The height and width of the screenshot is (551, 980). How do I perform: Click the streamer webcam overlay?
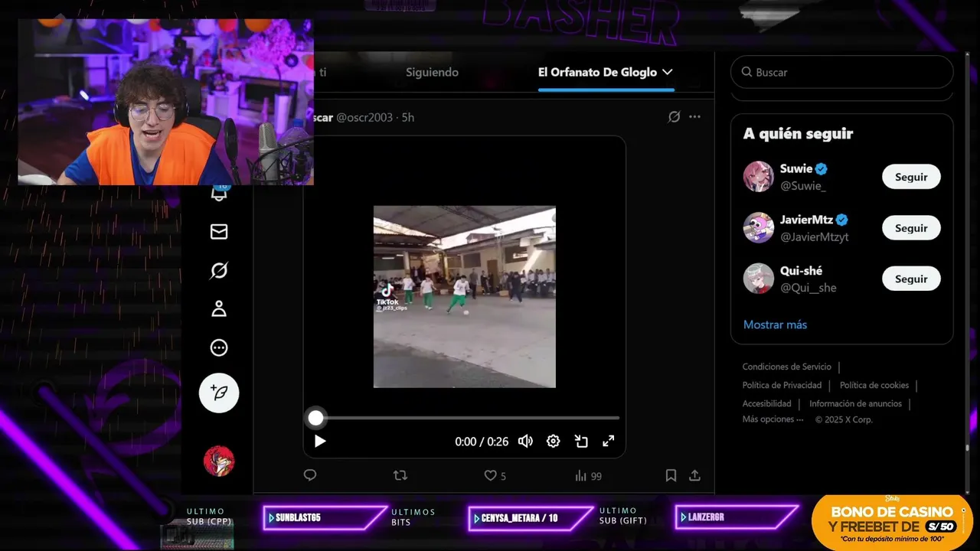point(165,102)
